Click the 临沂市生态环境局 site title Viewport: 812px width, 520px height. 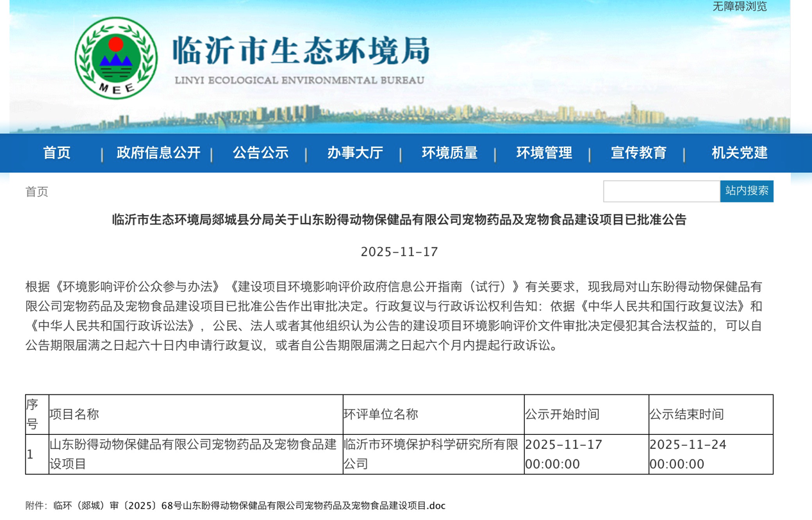(300, 51)
